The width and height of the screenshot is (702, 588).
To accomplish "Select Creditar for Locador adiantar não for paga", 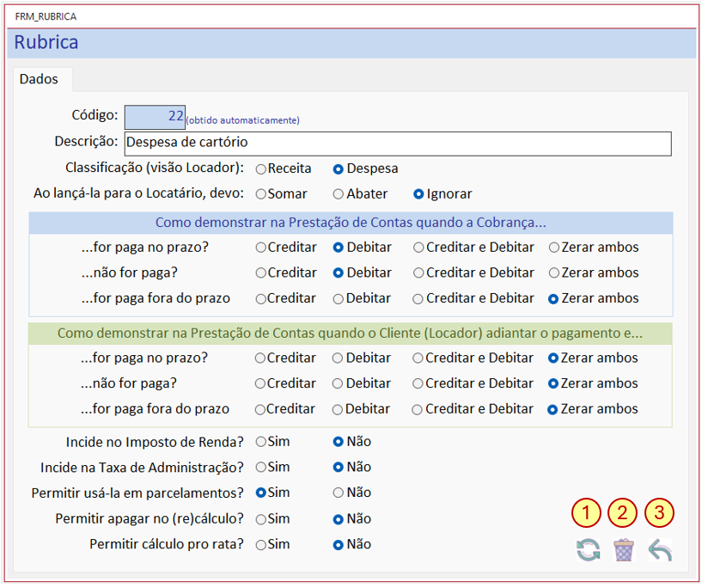I will 260,383.
